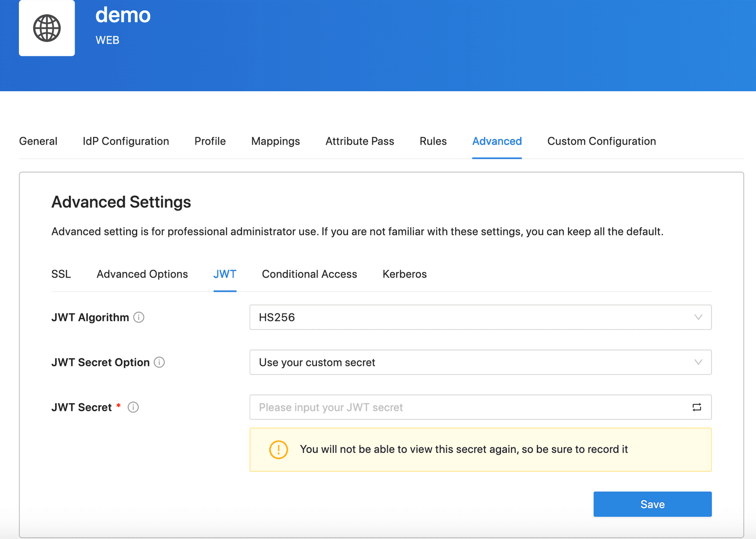The image size is (756, 539).
Task: Open the Attribute Pass tab
Action: point(360,141)
